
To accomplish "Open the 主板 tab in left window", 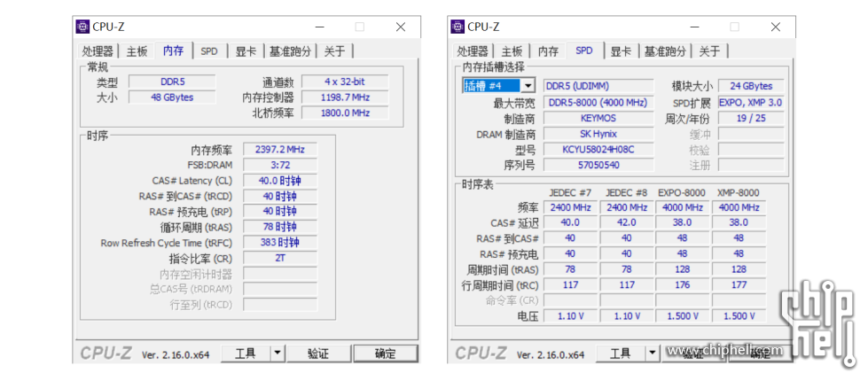I will coord(137,51).
